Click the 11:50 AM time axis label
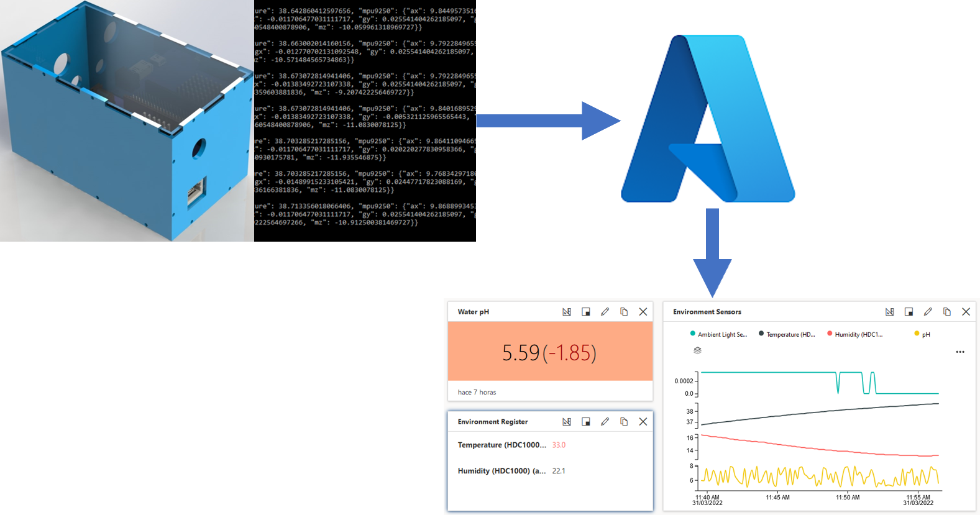Viewport: 980px width, 515px height. 848,497
